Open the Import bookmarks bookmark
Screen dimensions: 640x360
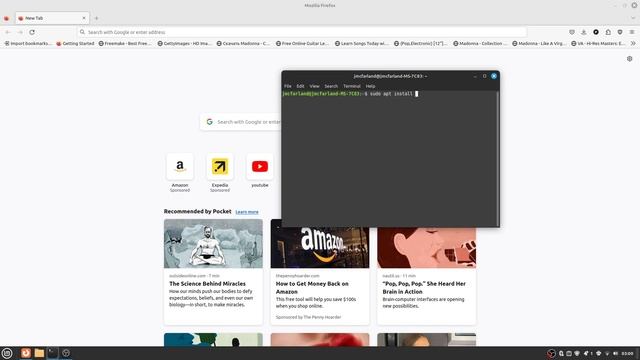point(28,43)
